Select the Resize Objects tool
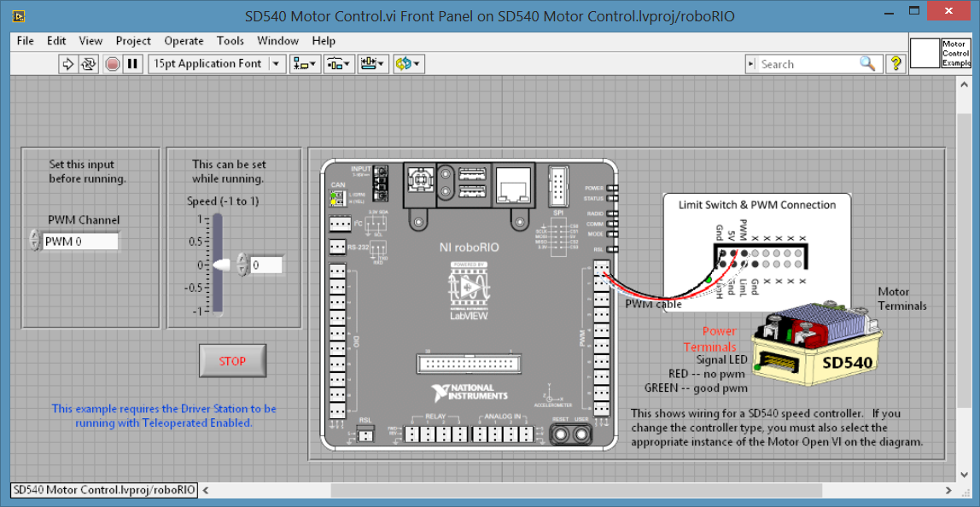This screenshot has width=980, height=507. 372,63
